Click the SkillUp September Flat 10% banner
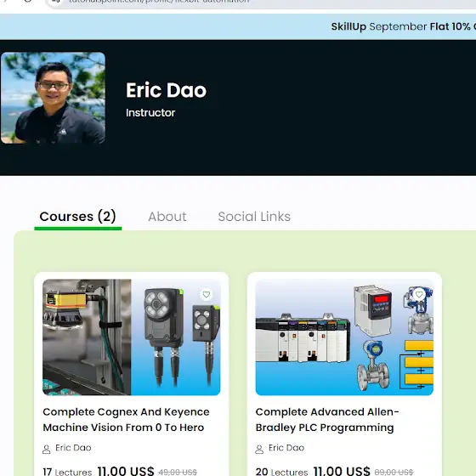 point(404,26)
